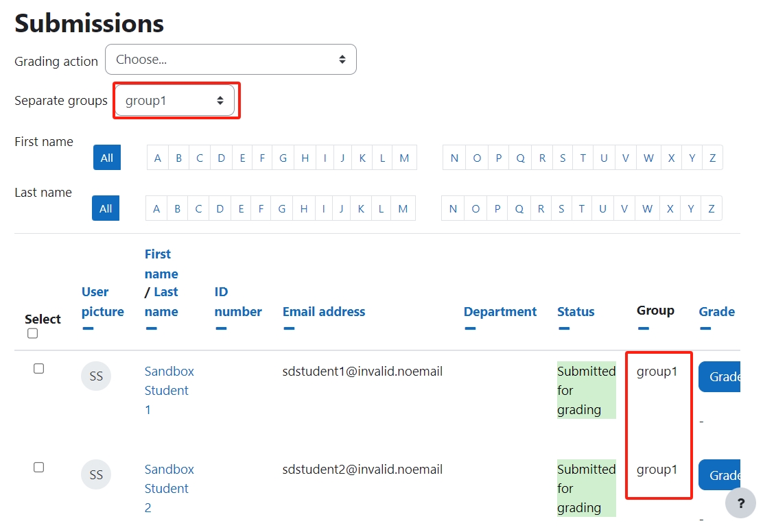The height and width of the screenshot is (532, 763).
Task: Click Grade button for Sandbox Student 1
Action: click(x=720, y=376)
